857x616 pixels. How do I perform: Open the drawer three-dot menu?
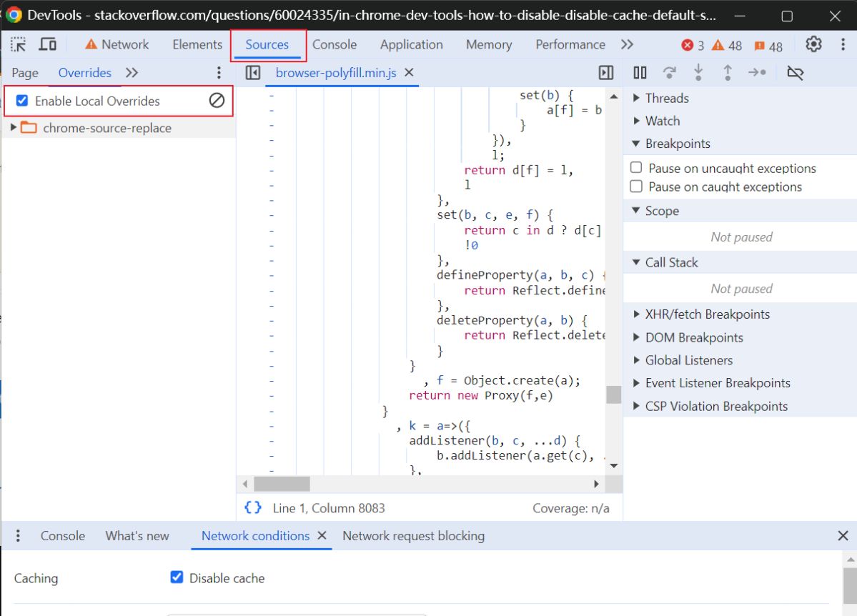(x=18, y=536)
